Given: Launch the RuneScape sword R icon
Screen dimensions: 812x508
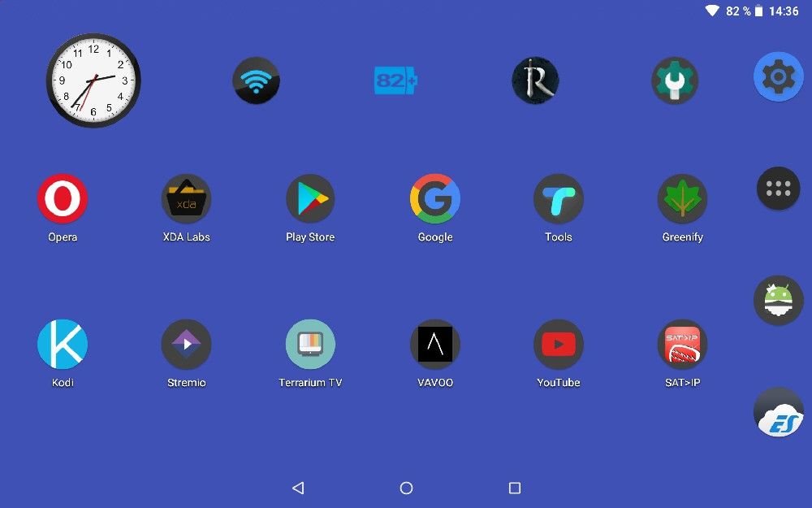Looking at the screenshot, I should click(535, 80).
